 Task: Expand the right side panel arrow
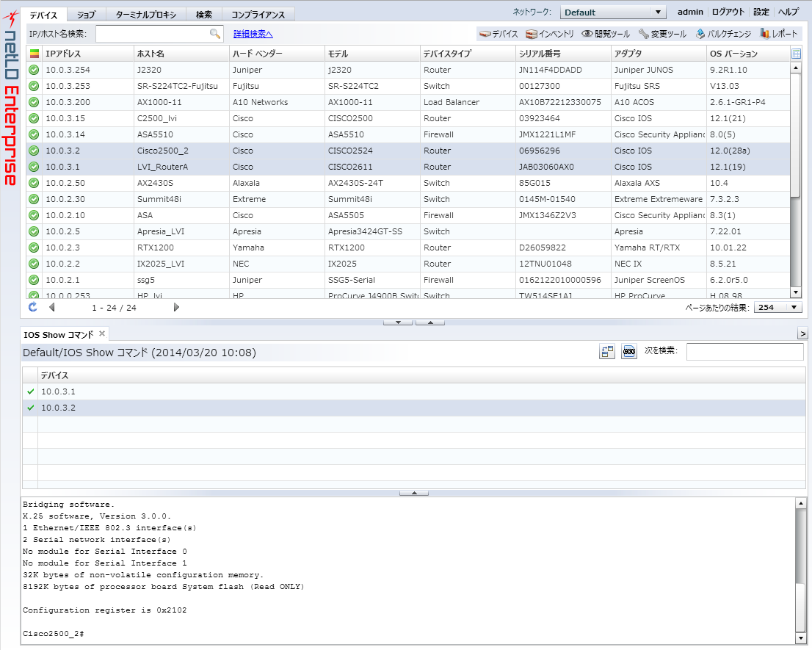pyautogui.click(x=802, y=334)
